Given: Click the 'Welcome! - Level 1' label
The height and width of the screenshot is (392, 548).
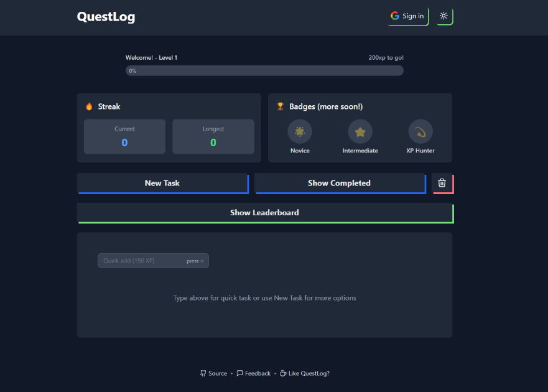Looking at the screenshot, I should [151, 58].
